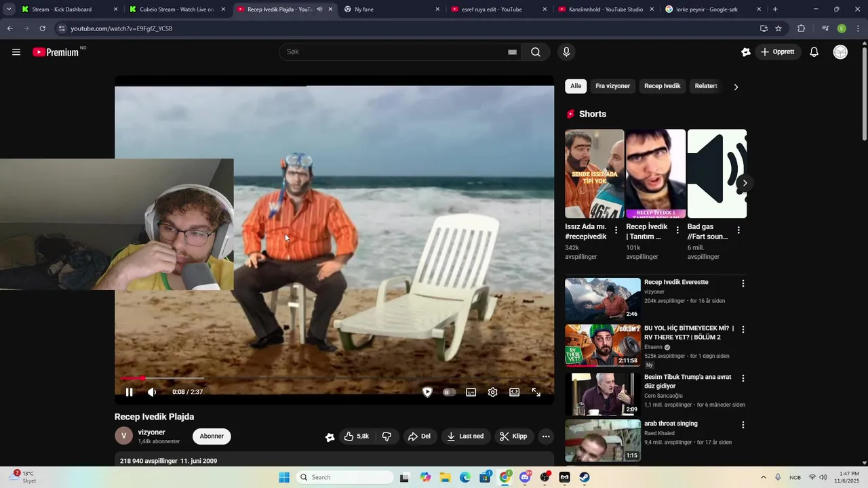Open Windows Start menu

[284, 477]
